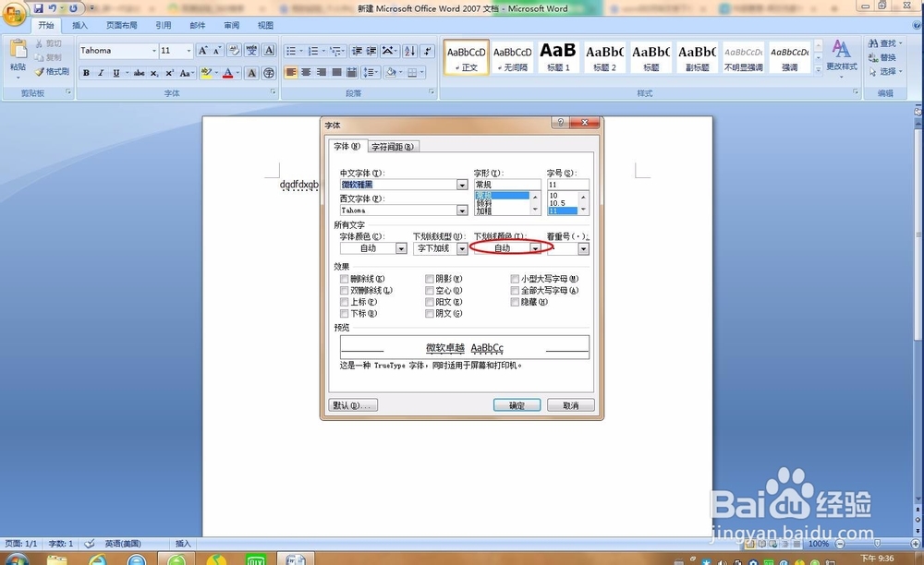Screen dimensions: 924x565
Task: Click the Font Color icon
Action: (227, 73)
